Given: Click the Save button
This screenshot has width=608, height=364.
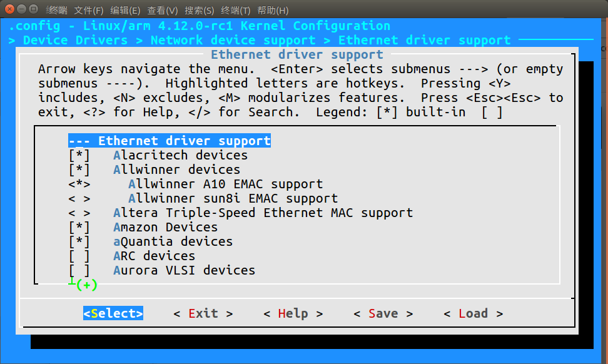Looking at the screenshot, I should (383, 313).
